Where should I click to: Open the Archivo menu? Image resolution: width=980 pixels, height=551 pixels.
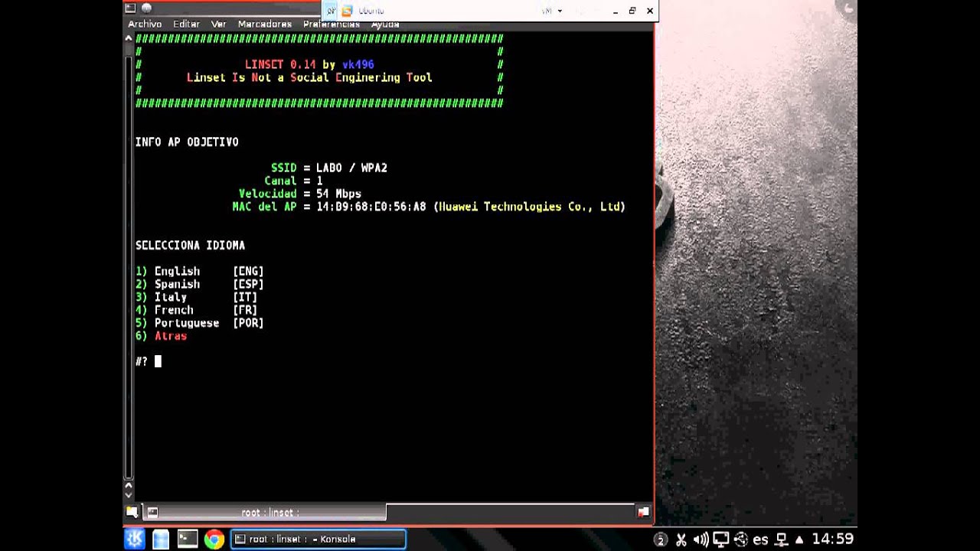[x=145, y=24]
